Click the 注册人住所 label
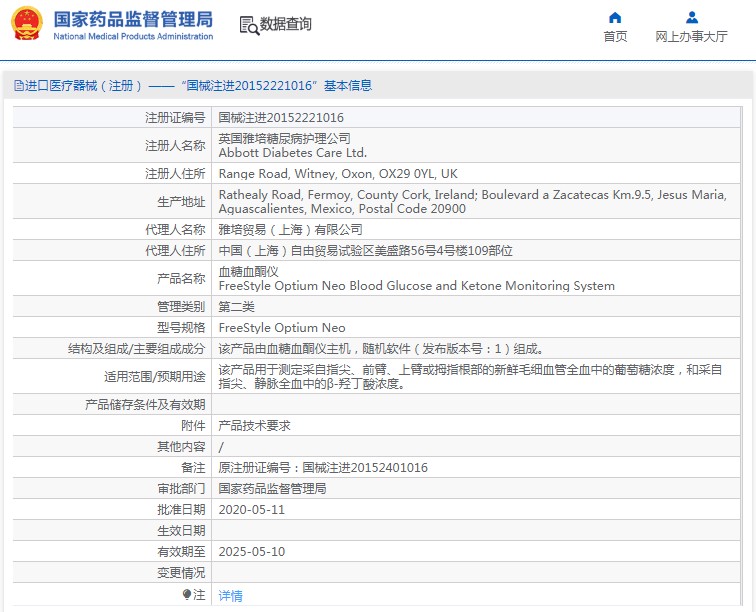The height and width of the screenshot is (612, 756). tap(175, 174)
